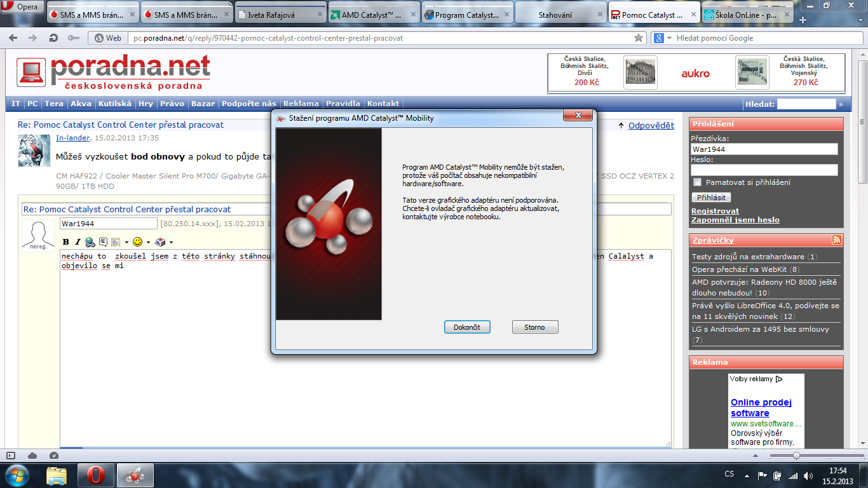The image size is (868, 488).
Task: Click the CS input language indicator
Action: [729, 475]
